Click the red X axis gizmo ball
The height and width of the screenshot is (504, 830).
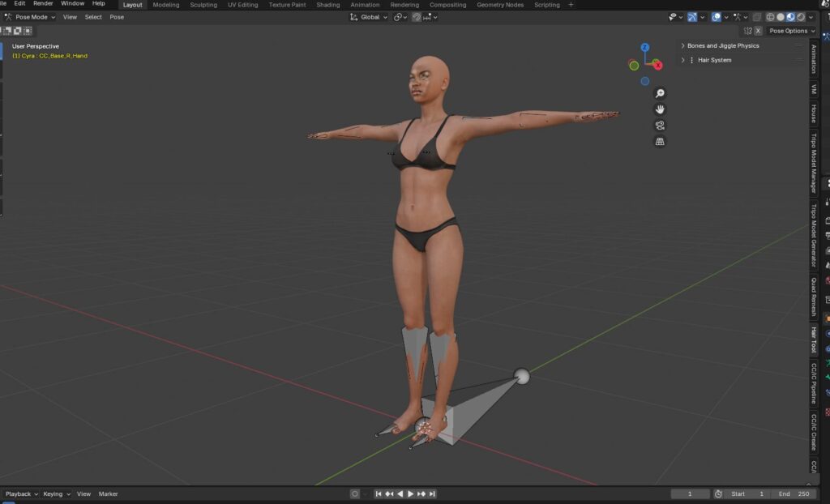[x=658, y=66]
